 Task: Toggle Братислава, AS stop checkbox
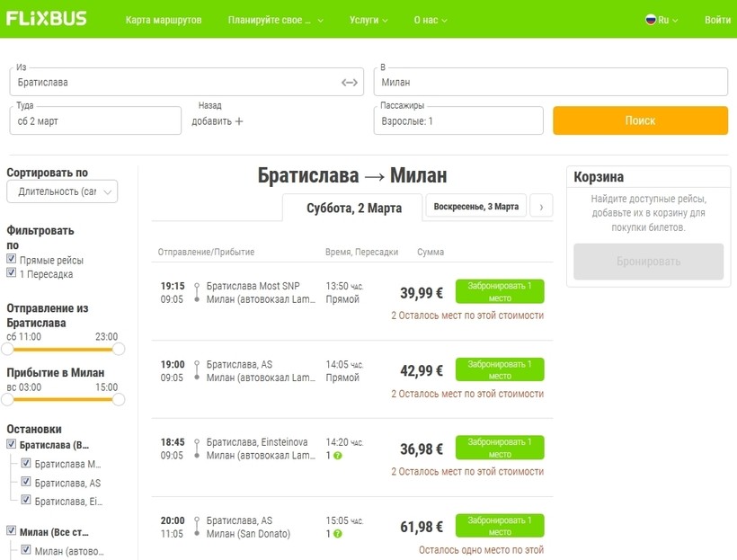(26, 482)
